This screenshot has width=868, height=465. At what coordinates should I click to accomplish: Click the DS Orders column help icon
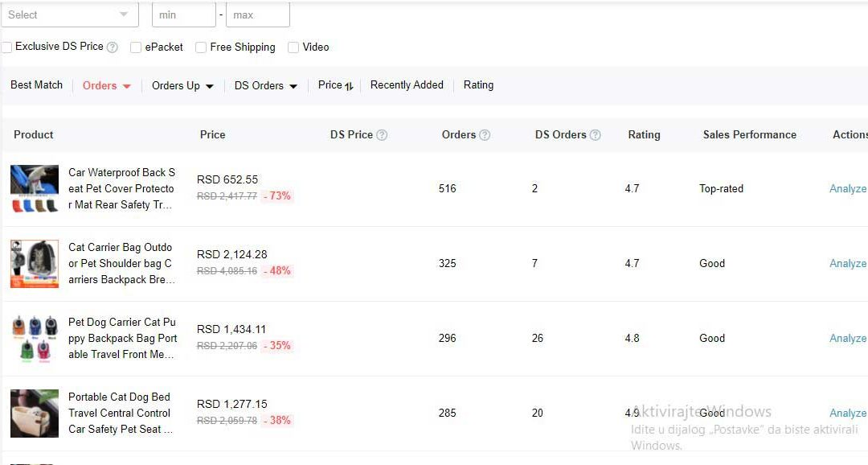(x=596, y=135)
